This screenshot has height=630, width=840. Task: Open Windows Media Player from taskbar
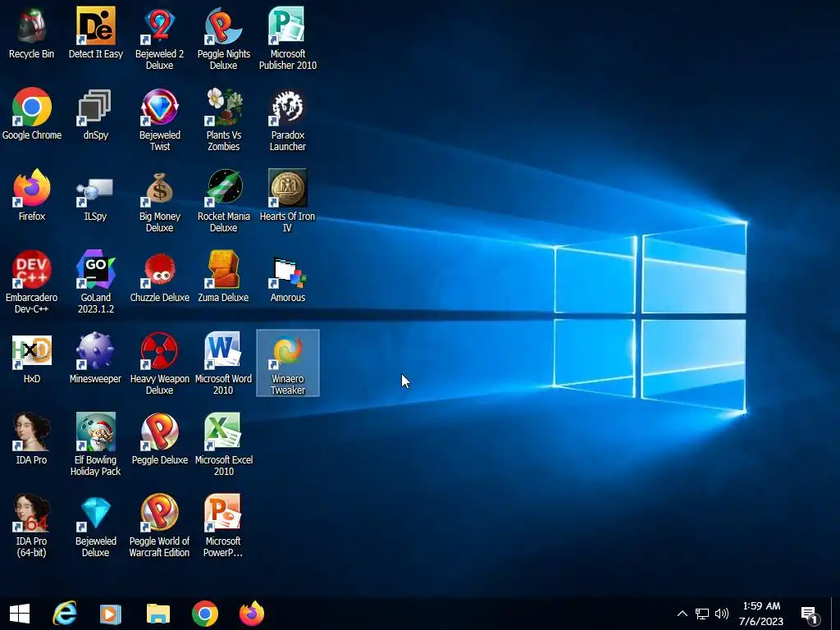pos(111,614)
